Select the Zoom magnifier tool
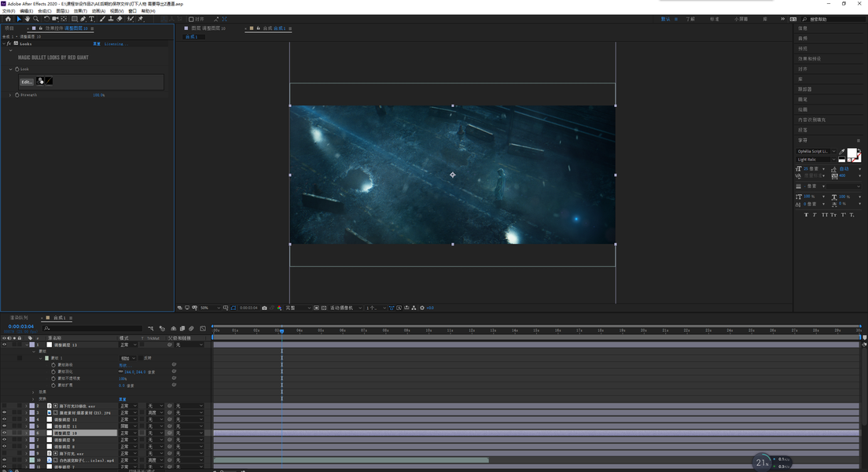 (36, 19)
